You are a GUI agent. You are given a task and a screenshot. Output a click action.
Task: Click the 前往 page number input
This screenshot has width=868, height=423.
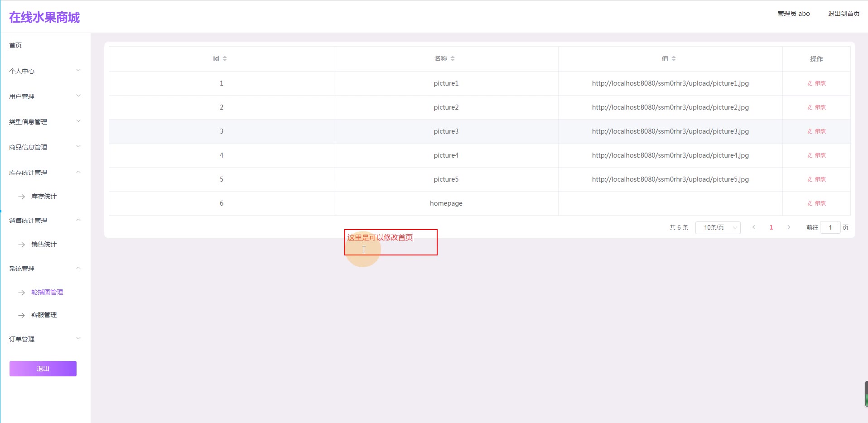tap(830, 227)
